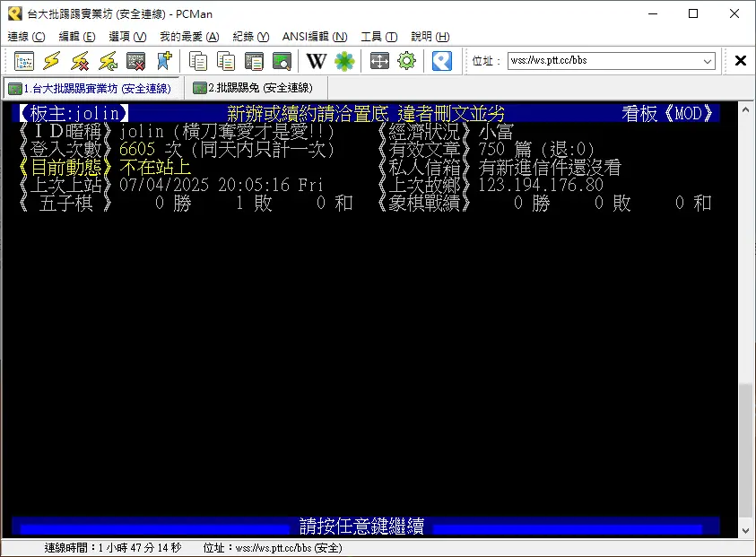Click the fullscreen arrows icon
756x557 pixels.
(x=379, y=61)
